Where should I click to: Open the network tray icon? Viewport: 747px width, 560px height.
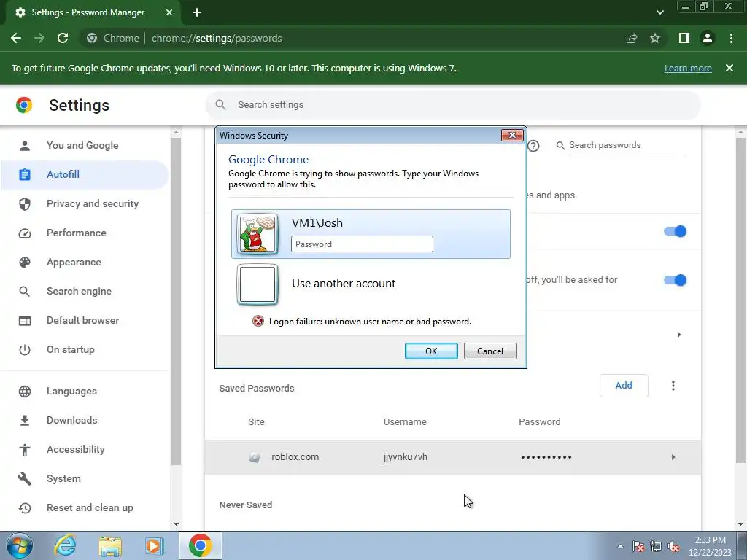[x=656, y=546]
